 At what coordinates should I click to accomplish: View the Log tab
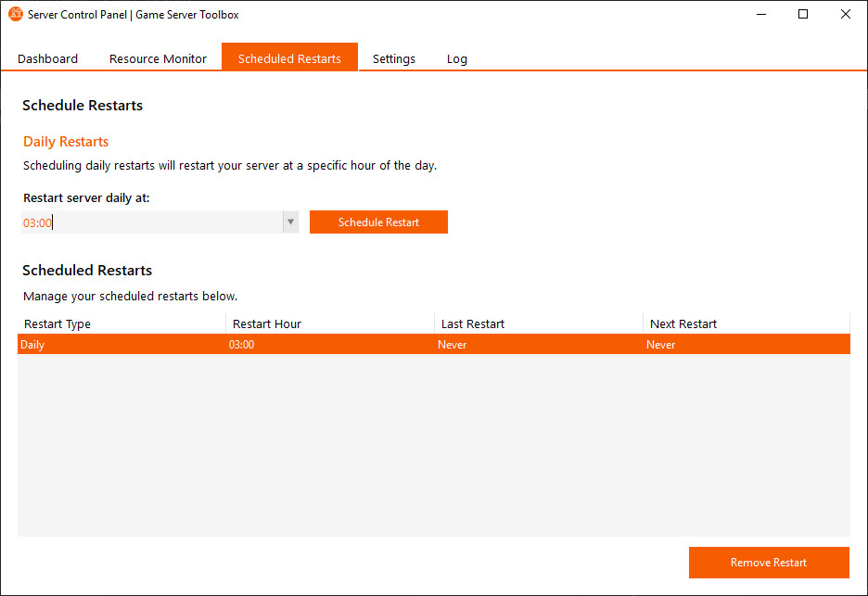[x=456, y=58]
